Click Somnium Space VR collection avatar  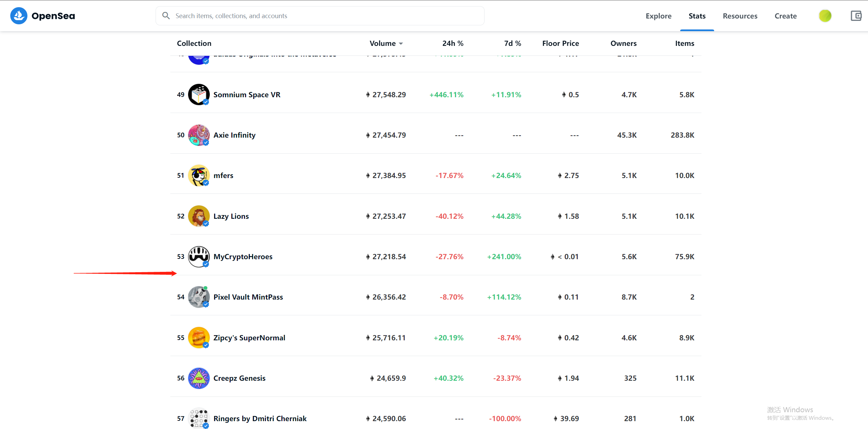(x=199, y=94)
